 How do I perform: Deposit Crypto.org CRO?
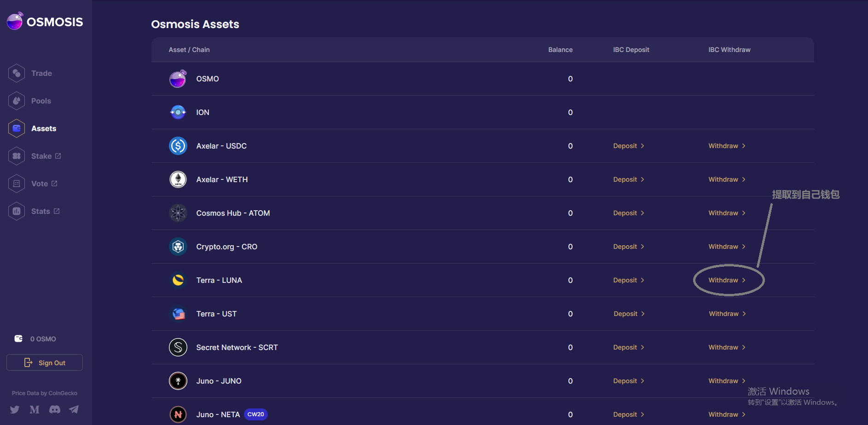point(629,247)
